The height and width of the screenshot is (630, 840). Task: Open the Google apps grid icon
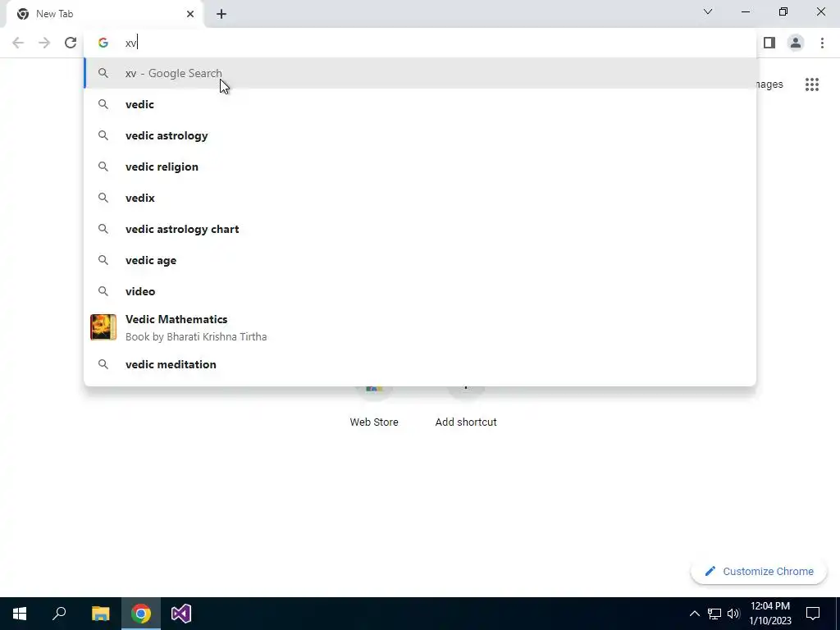point(811,84)
